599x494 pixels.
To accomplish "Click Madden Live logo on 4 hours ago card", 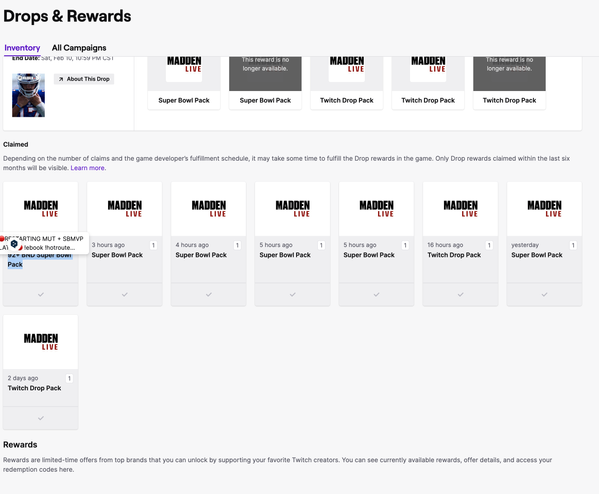I will click(x=209, y=209).
